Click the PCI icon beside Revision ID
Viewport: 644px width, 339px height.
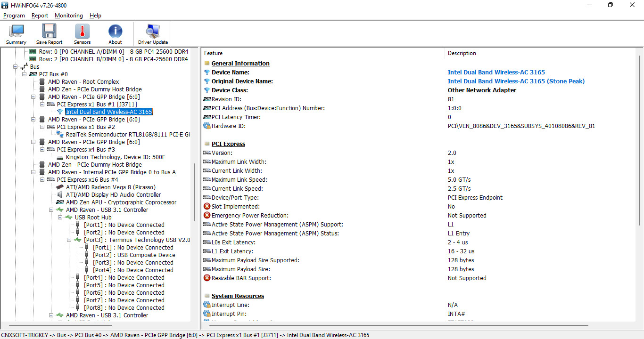point(206,99)
